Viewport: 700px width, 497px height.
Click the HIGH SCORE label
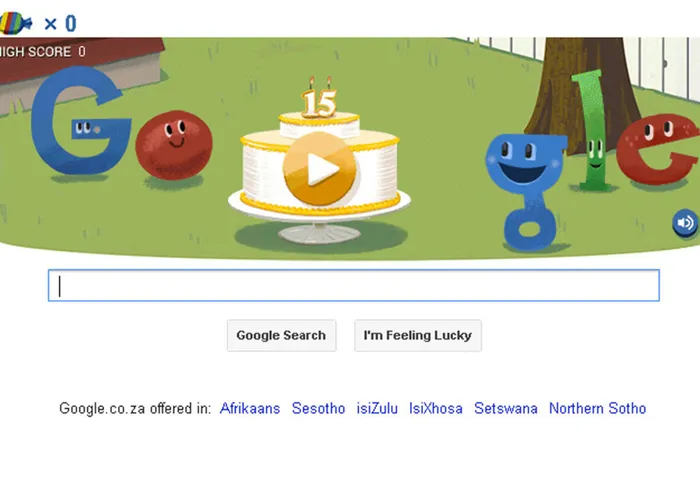click(x=35, y=52)
